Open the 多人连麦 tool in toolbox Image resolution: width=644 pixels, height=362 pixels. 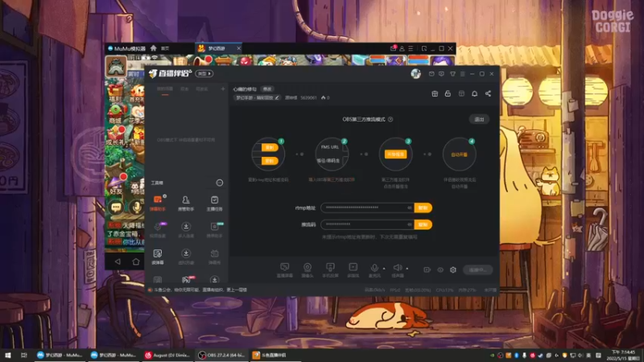[x=186, y=230]
